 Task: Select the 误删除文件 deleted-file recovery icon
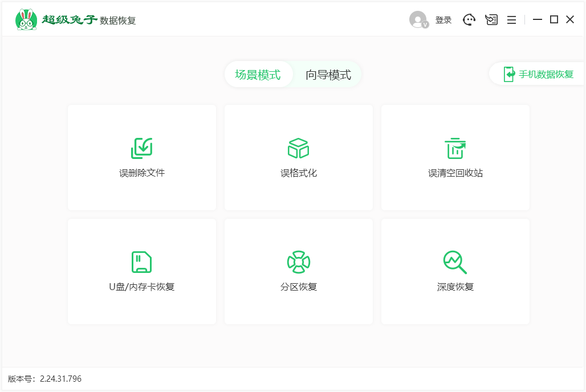tap(142, 147)
